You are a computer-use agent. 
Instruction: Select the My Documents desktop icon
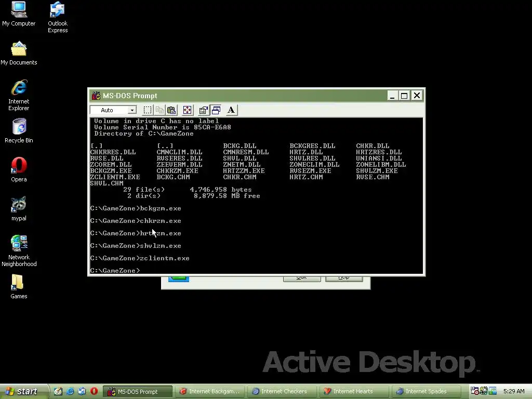tap(19, 53)
